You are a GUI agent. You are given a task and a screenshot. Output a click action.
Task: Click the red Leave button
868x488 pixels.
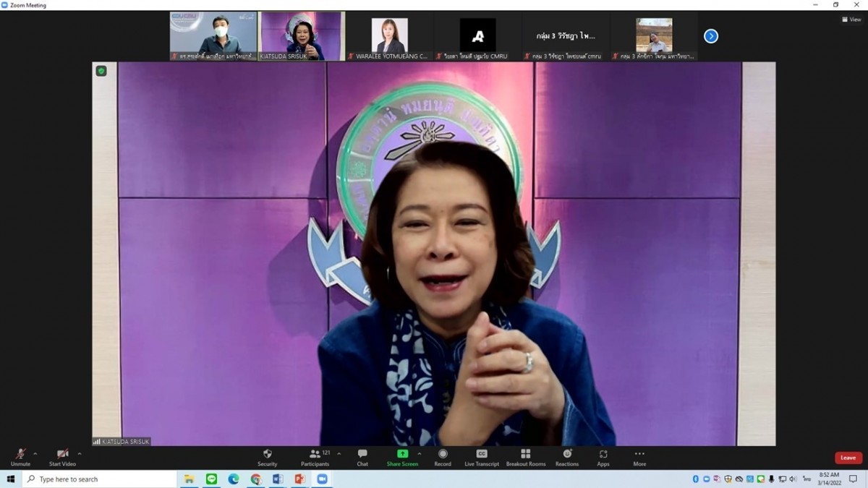(848, 458)
